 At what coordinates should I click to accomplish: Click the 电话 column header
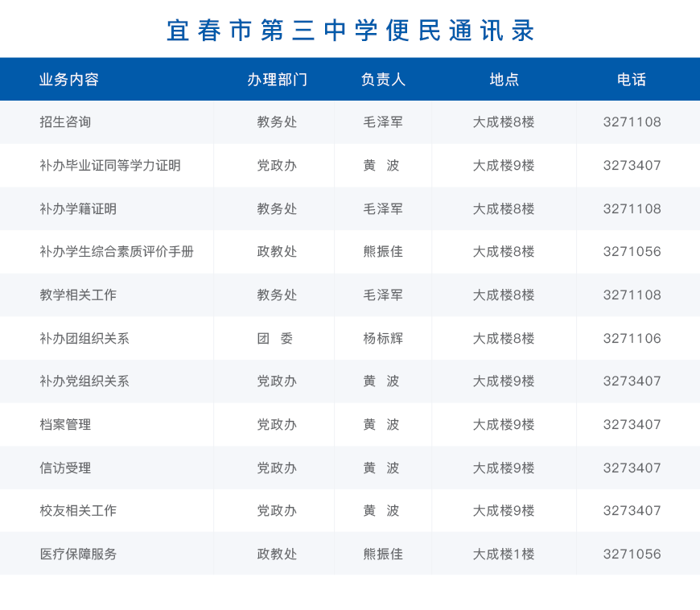tap(632, 80)
